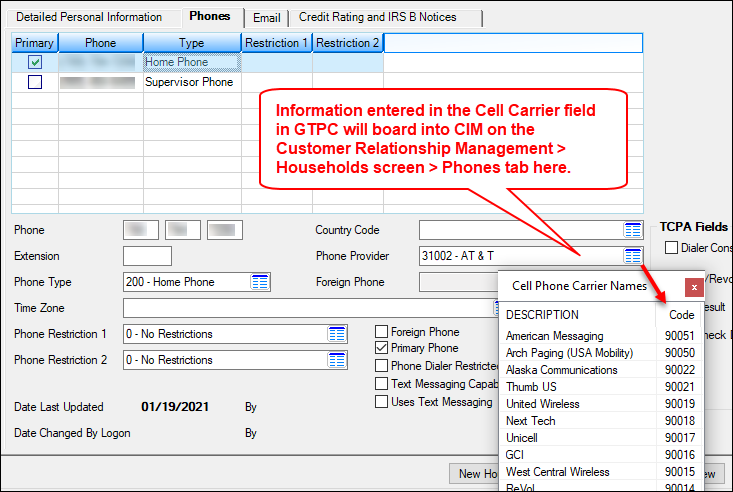733x492 pixels.
Task: Click carrier code 90022
Action: [x=680, y=370]
